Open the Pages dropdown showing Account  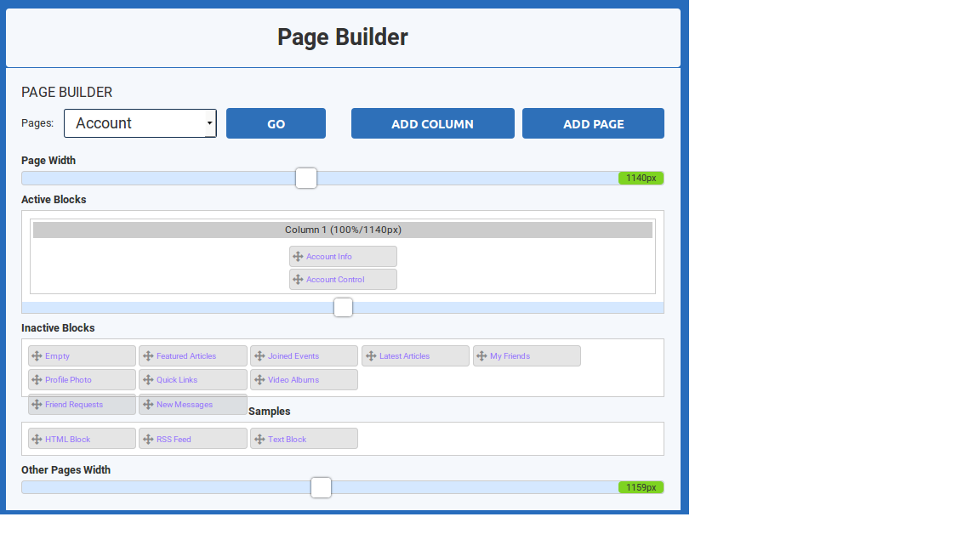140,123
